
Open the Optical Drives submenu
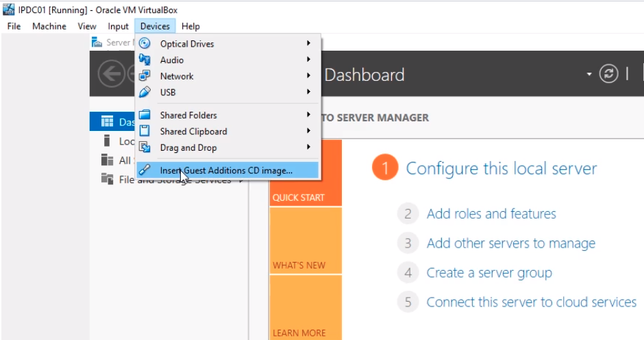click(x=227, y=44)
